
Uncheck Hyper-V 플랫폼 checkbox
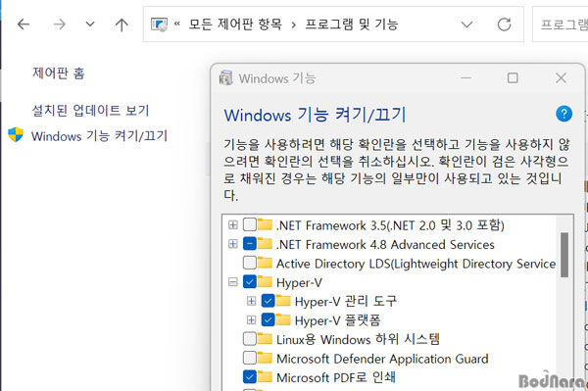(269, 319)
